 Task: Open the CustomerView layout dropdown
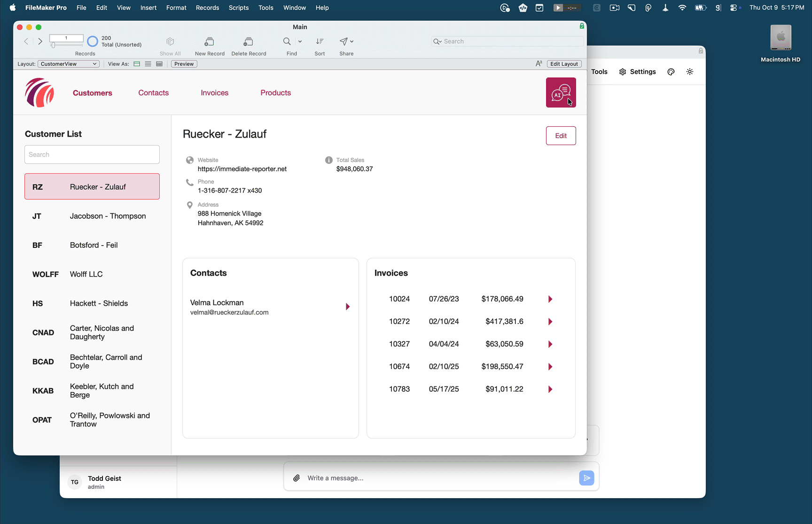pos(69,64)
